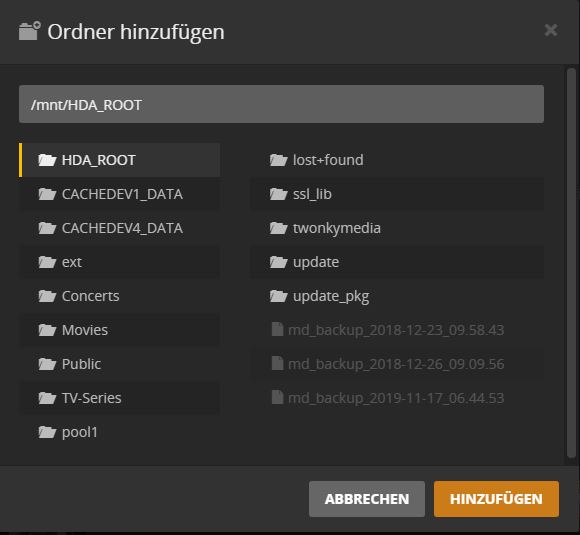Click file name md_backup_2019-11-17_06.44.53

[x=396, y=398]
